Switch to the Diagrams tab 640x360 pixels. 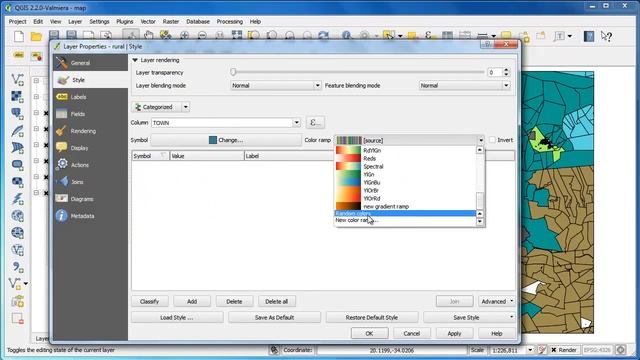point(90,199)
